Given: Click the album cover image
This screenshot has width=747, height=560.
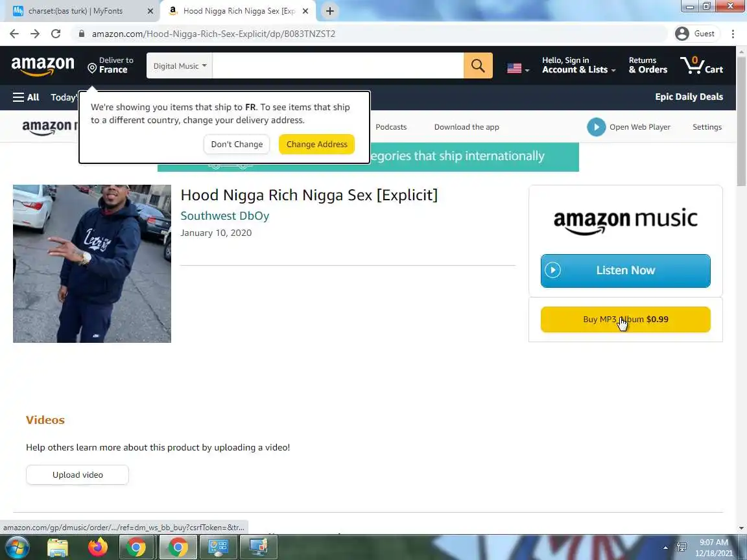Looking at the screenshot, I should click(92, 264).
